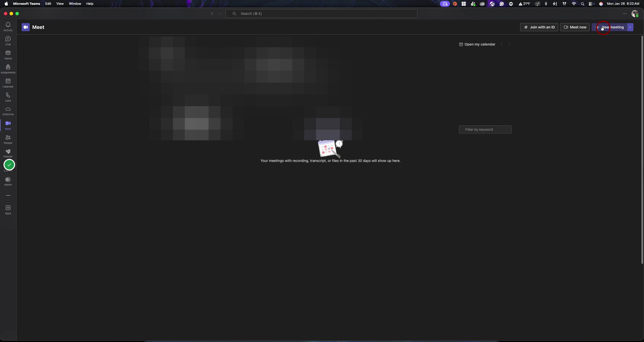The height and width of the screenshot is (342, 644).
Task: Open macOS Control Center icon
Action: (591, 4)
